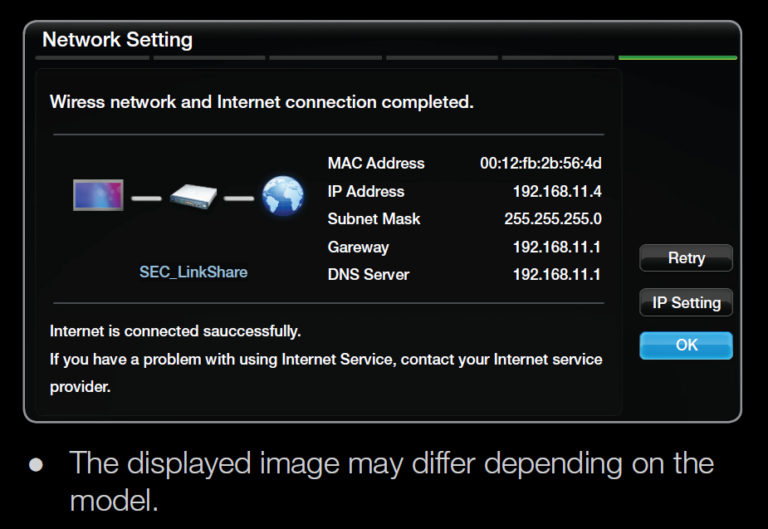Viewport: 768px width, 529px height.
Task: Click the green final progress step bar
Action: pyautogui.click(x=677, y=58)
